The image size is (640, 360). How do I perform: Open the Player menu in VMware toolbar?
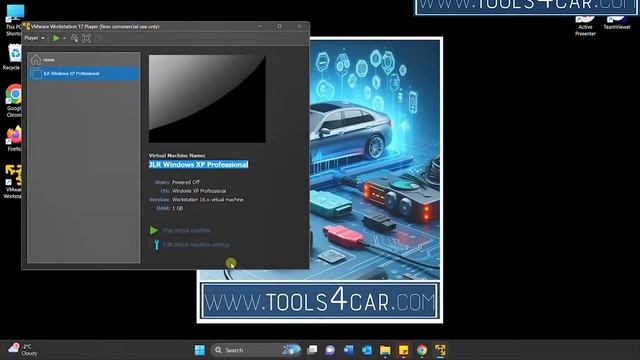click(x=34, y=38)
